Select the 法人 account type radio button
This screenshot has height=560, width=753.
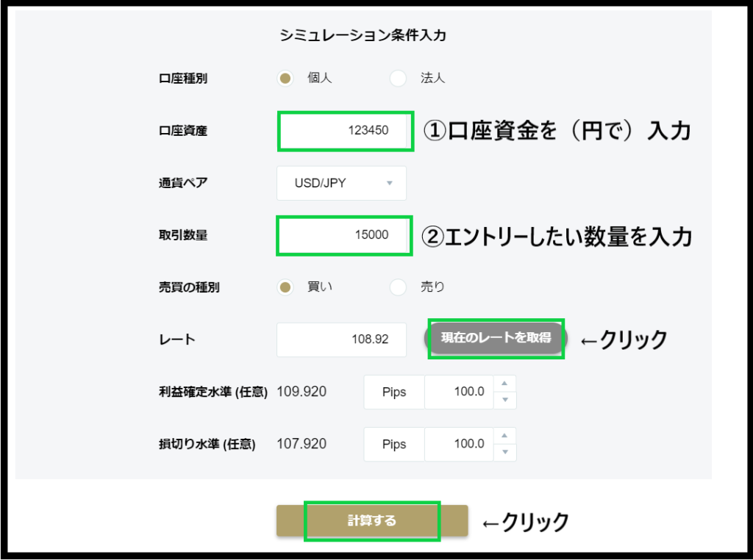(398, 78)
